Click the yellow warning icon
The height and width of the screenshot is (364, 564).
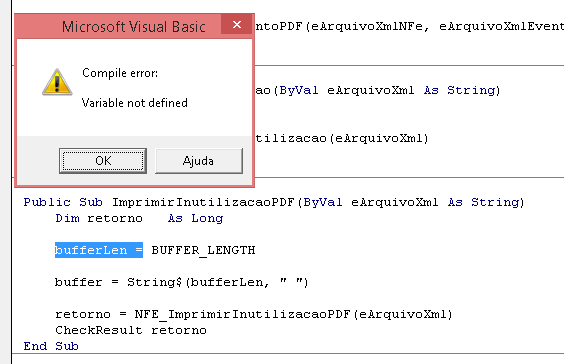[x=57, y=82]
